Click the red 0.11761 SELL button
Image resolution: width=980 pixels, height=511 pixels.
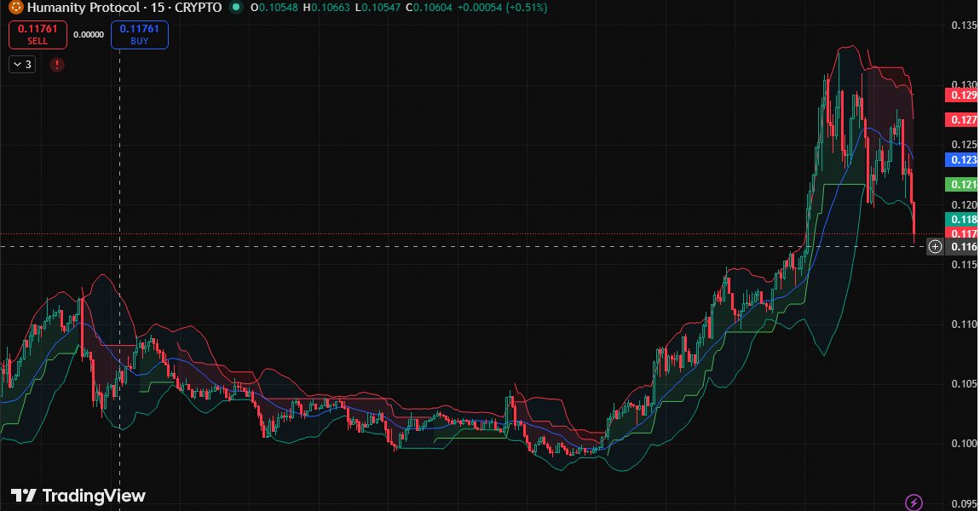coord(37,35)
